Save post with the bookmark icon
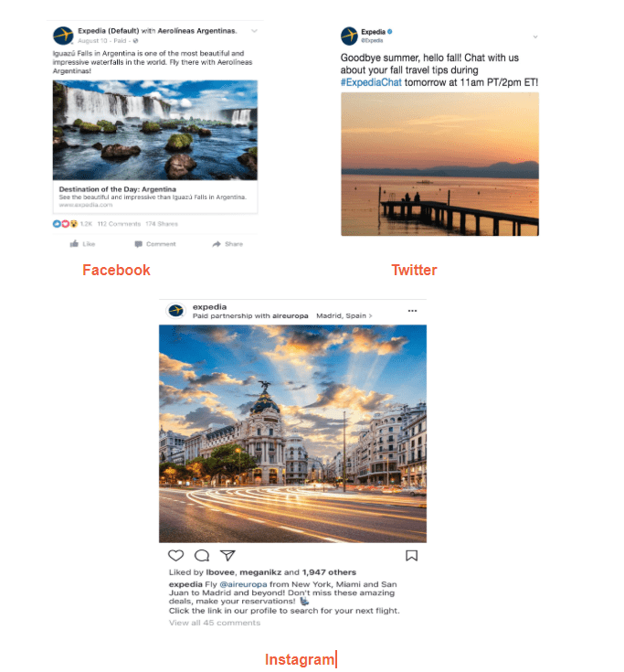 pos(411,556)
